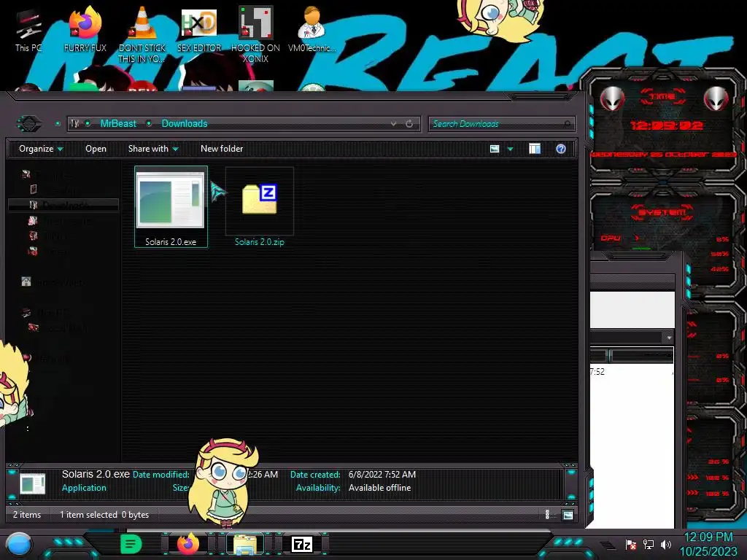Expand the view options dropdown arrow
Image resolution: width=747 pixels, height=560 pixels.
point(510,149)
